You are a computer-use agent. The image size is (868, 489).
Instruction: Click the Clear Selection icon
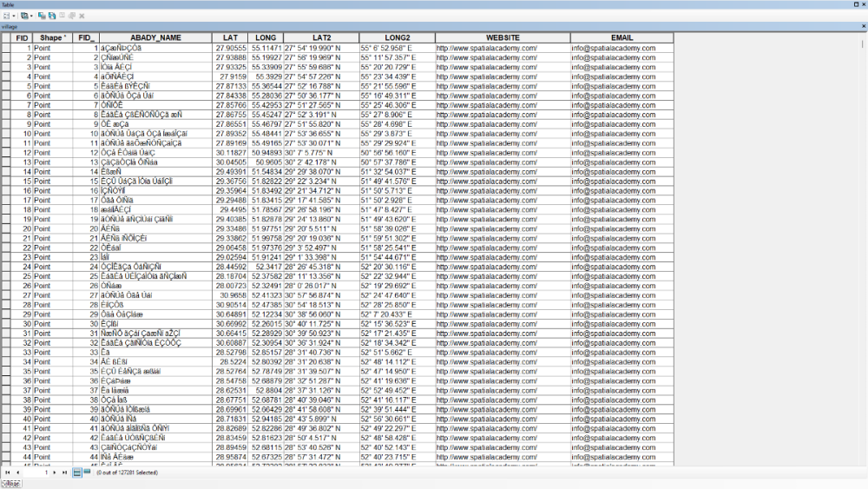point(62,16)
